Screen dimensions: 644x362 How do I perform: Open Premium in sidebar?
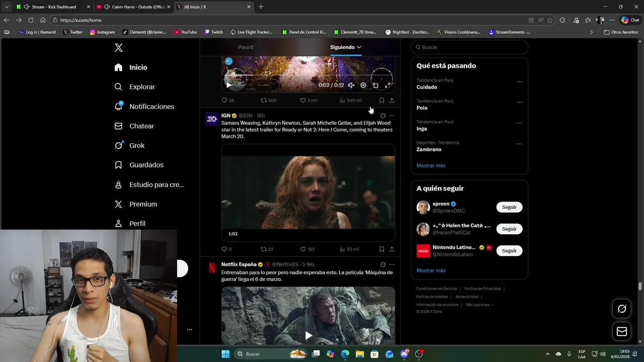(136, 204)
